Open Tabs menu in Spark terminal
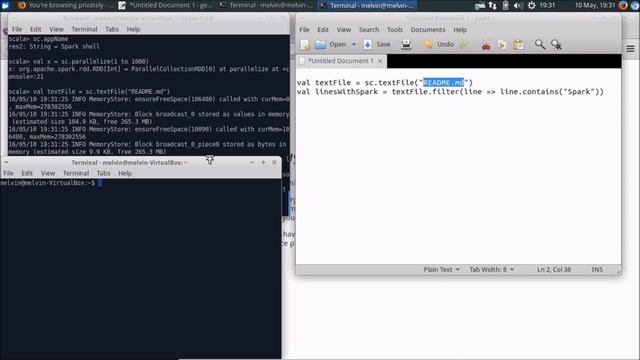Screen dimensions: 640x360 (111, 29)
